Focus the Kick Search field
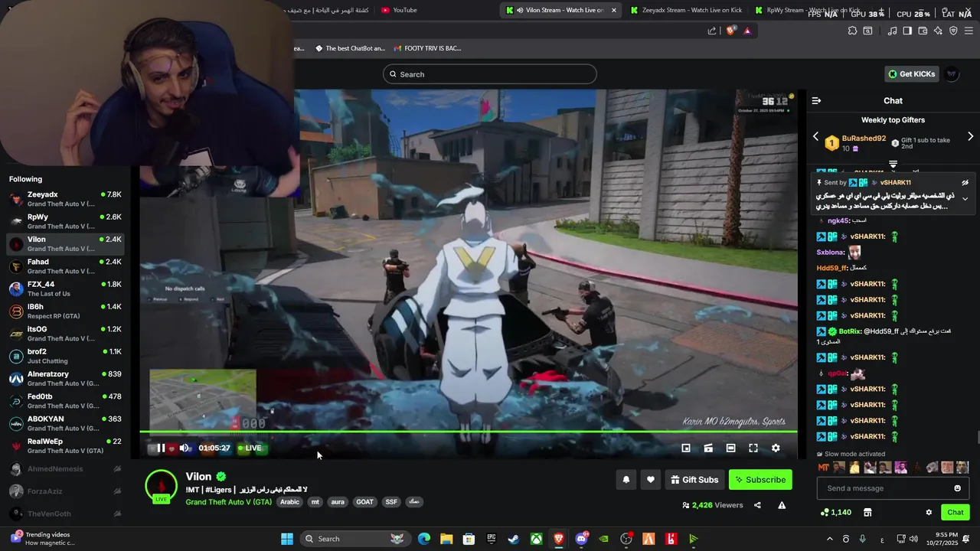Screen dimensions: 980x551 [490, 74]
